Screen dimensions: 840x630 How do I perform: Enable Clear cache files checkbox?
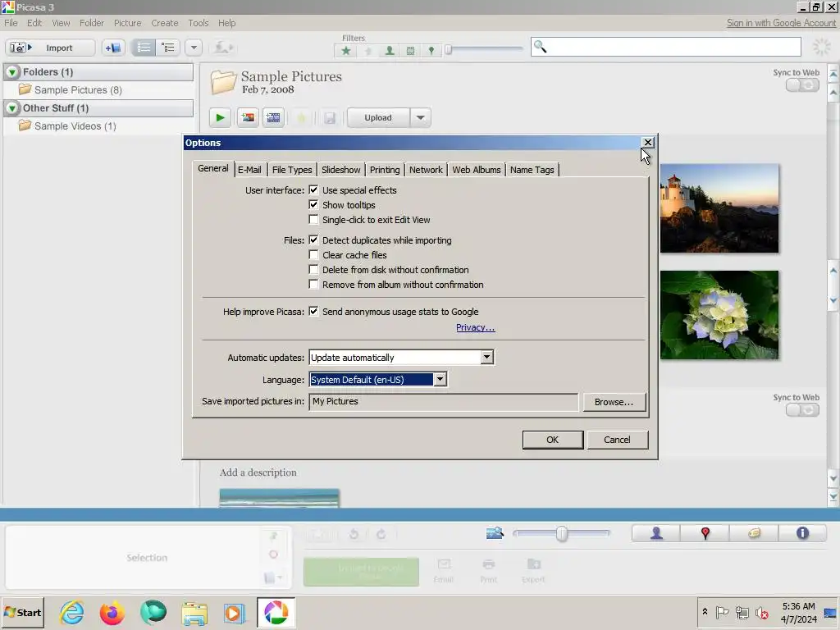[x=313, y=255]
